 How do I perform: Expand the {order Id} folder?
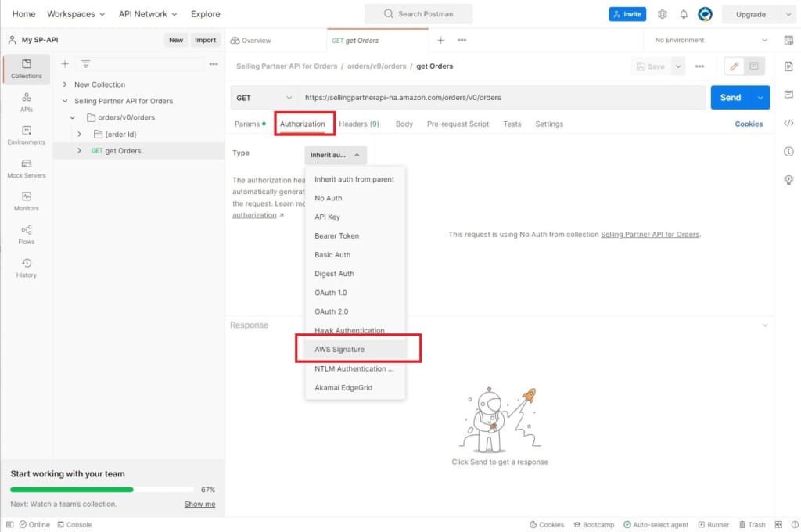80,134
